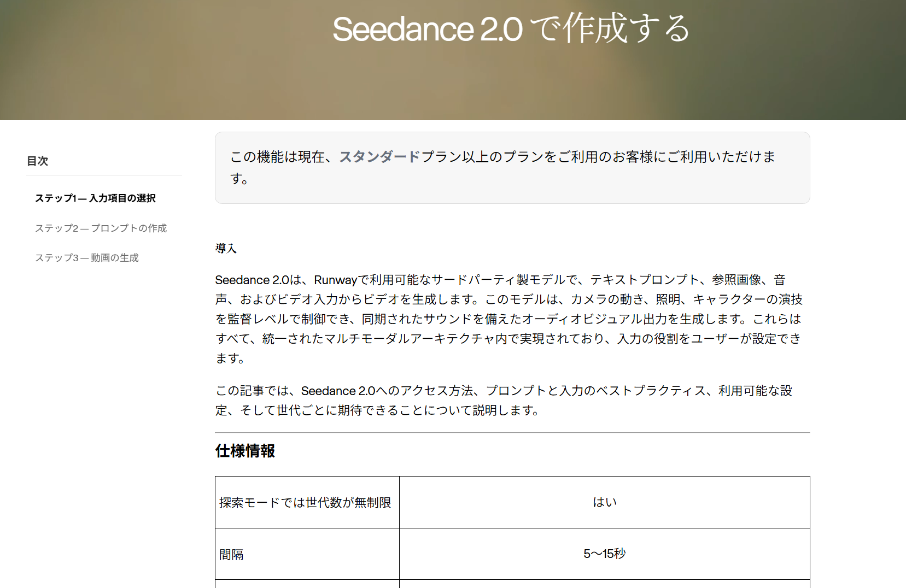Click the empty table row below 間隔
The width and height of the screenshot is (906, 588).
coord(512,584)
